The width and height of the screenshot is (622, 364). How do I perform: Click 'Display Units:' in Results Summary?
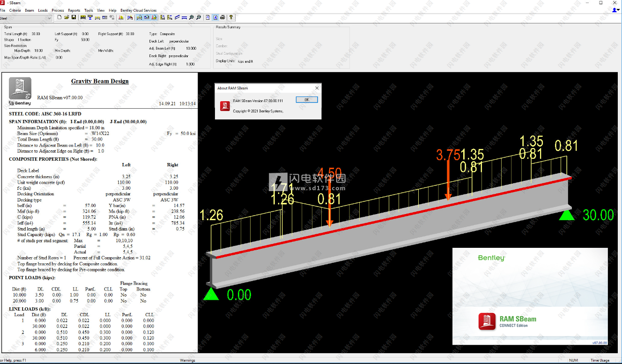point(226,61)
